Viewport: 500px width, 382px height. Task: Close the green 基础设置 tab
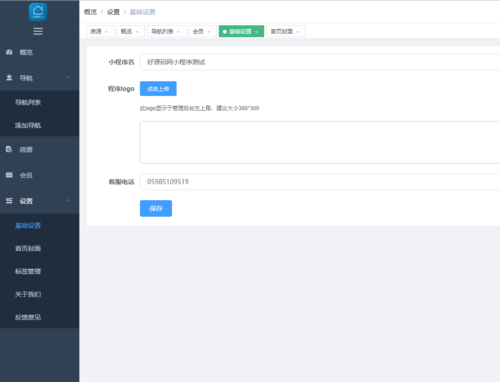pyautogui.click(x=256, y=32)
